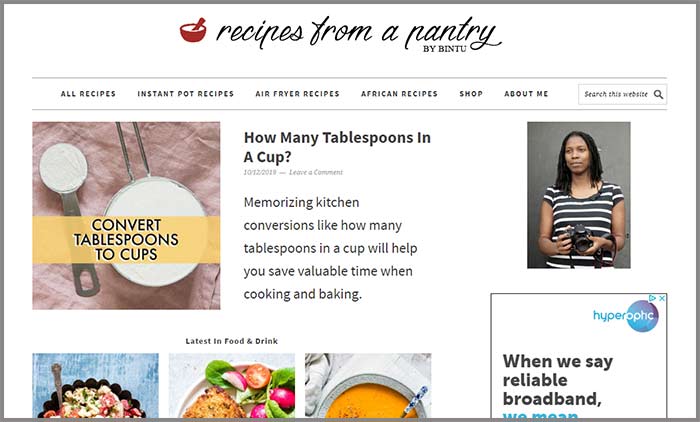The height and width of the screenshot is (422, 700).
Task: Select Air Fryer Recipes in the menu
Action: [x=297, y=94]
